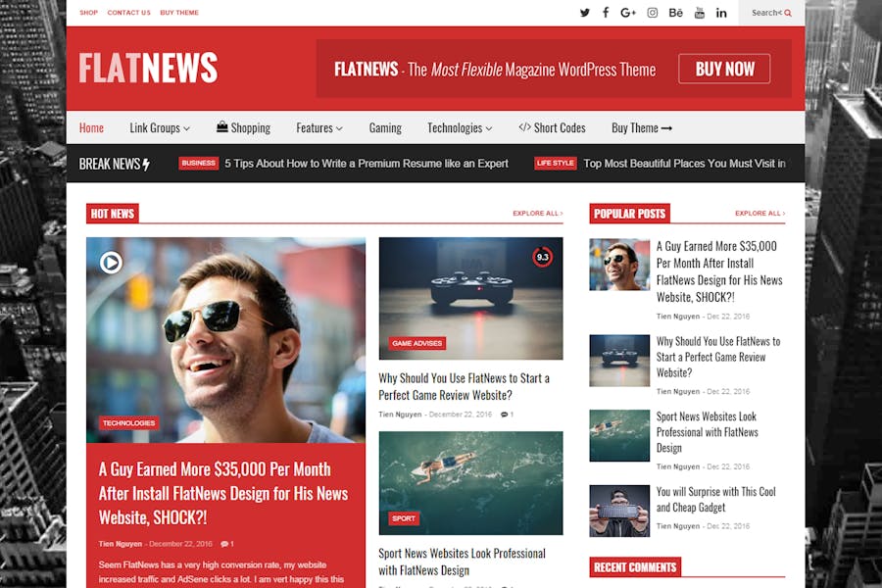Click the Popular Posts section heading
The height and width of the screenshot is (588, 882).
[x=629, y=214]
